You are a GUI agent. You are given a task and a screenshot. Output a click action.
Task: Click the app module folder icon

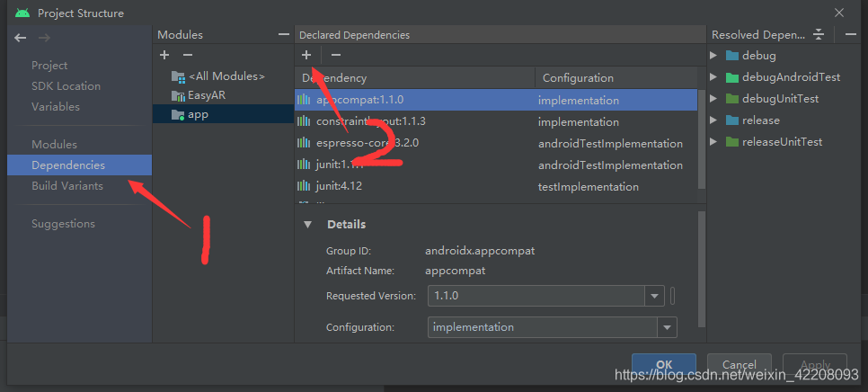178,115
